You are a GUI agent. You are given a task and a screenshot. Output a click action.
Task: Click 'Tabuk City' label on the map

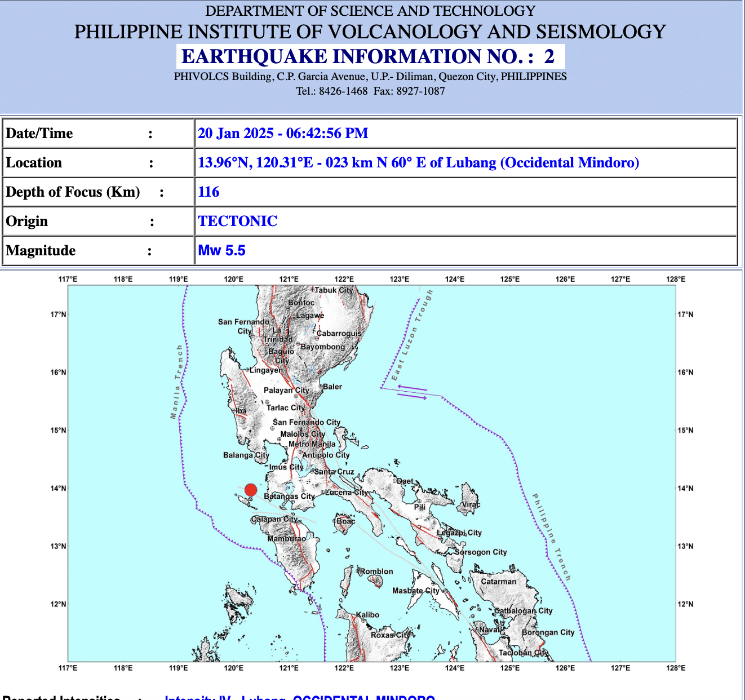[x=334, y=290]
